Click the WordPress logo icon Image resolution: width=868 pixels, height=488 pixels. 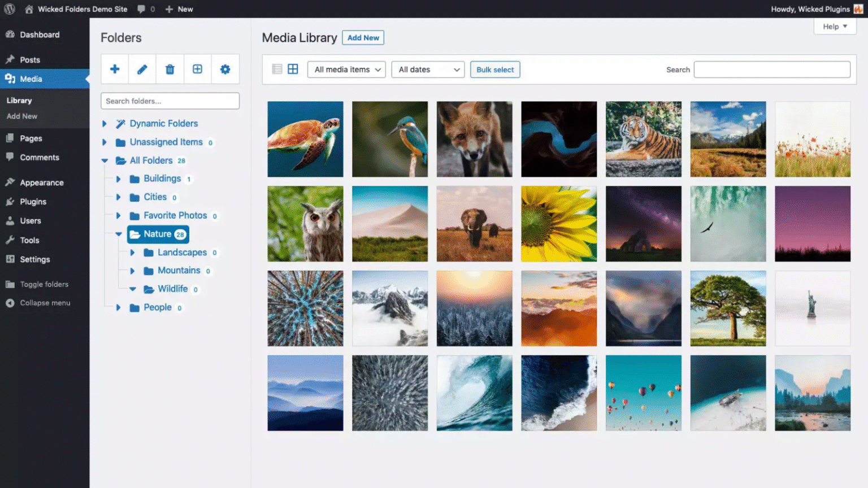[x=10, y=9]
